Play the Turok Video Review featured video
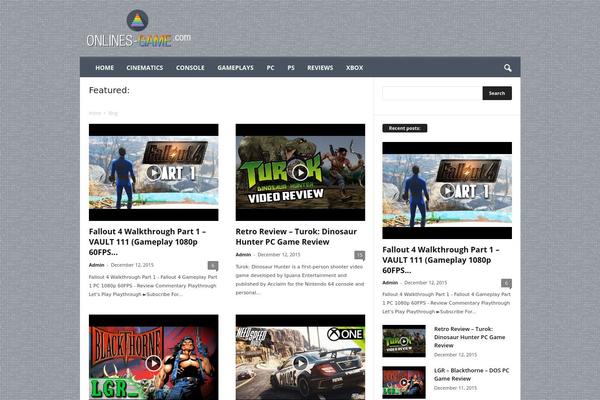This screenshot has width=600, height=400. [300, 173]
